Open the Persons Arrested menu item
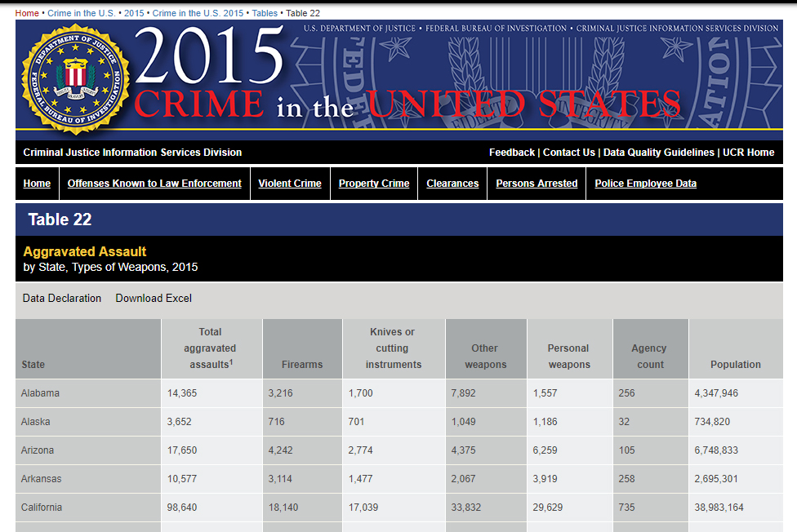The height and width of the screenshot is (532, 797). [x=537, y=184]
